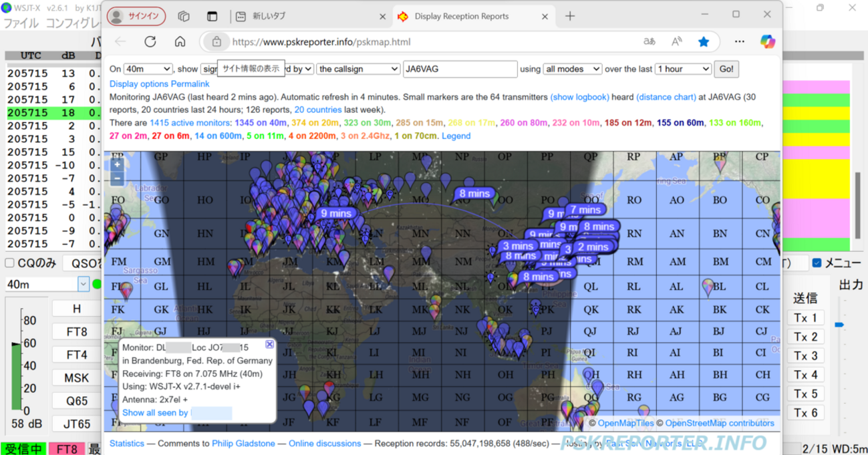Select the FT8 mode button in WSJT-X
The height and width of the screenshot is (455, 868).
[x=77, y=331]
